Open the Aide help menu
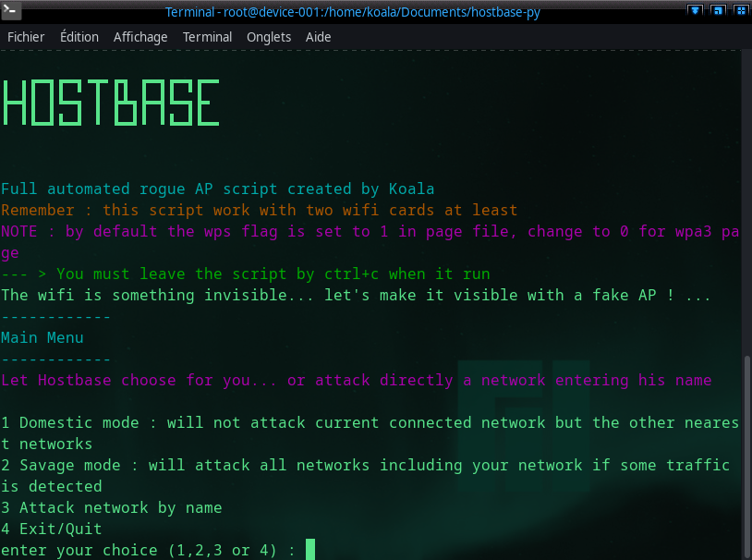The width and height of the screenshot is (752, 560). point(318,37)
